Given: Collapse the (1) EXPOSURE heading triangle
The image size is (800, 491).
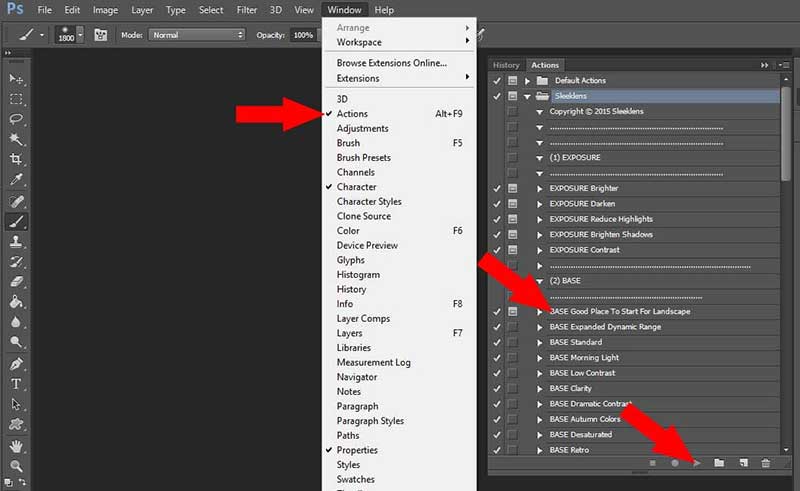Looking at the screenshot, I should click(539, 158).
